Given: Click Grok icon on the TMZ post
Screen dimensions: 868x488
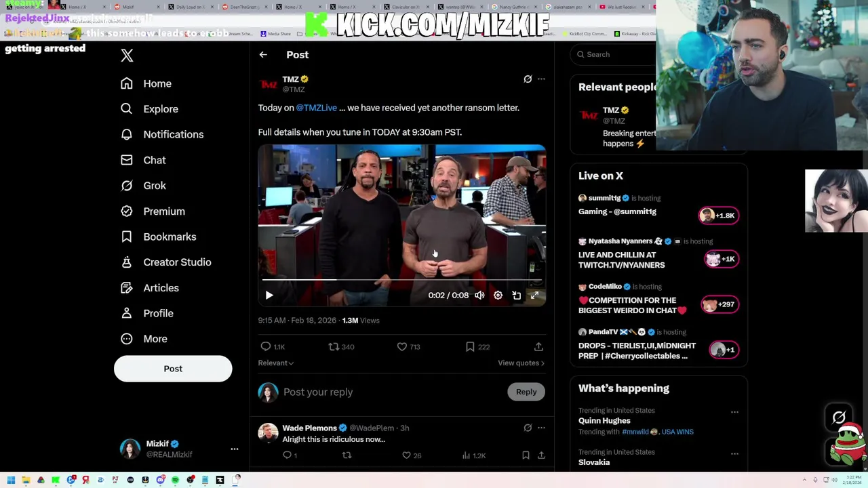Looking at the screenshot, I should (528, 79).
